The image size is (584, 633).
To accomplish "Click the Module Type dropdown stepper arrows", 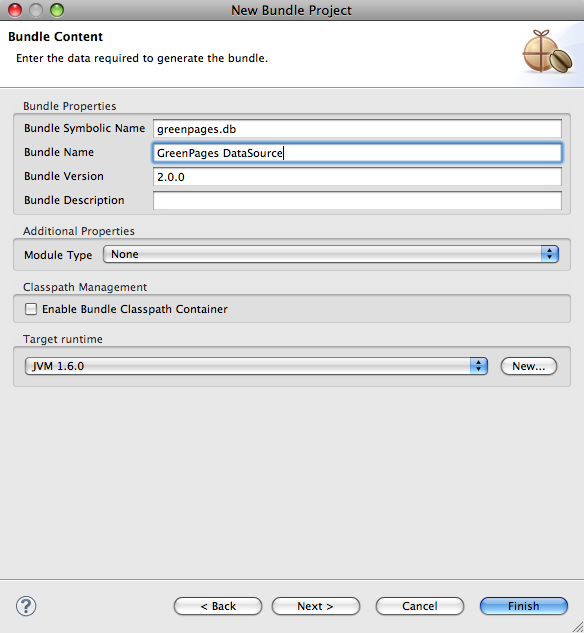I will tap(549, 254).
